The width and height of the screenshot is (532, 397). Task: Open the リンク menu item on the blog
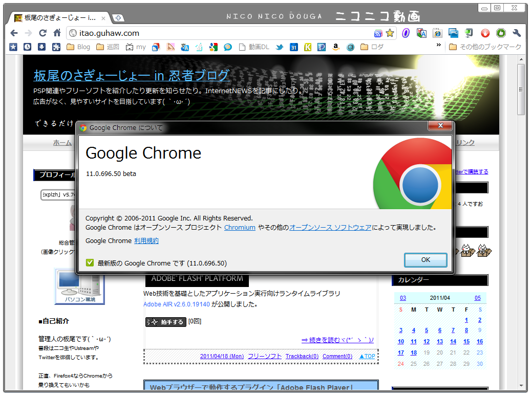coord(465,143)
